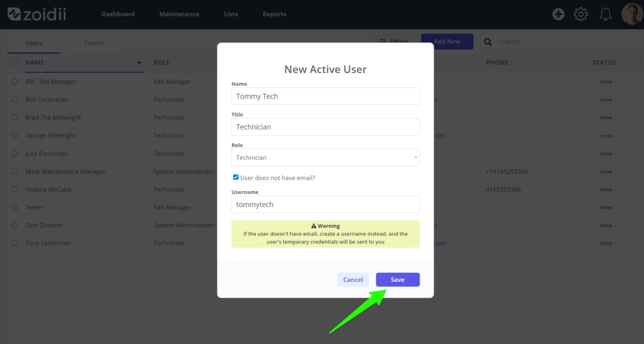
Task: Select checkbox for Brad The Millwright
Action: pyautogui.click(x=15, y=117)
